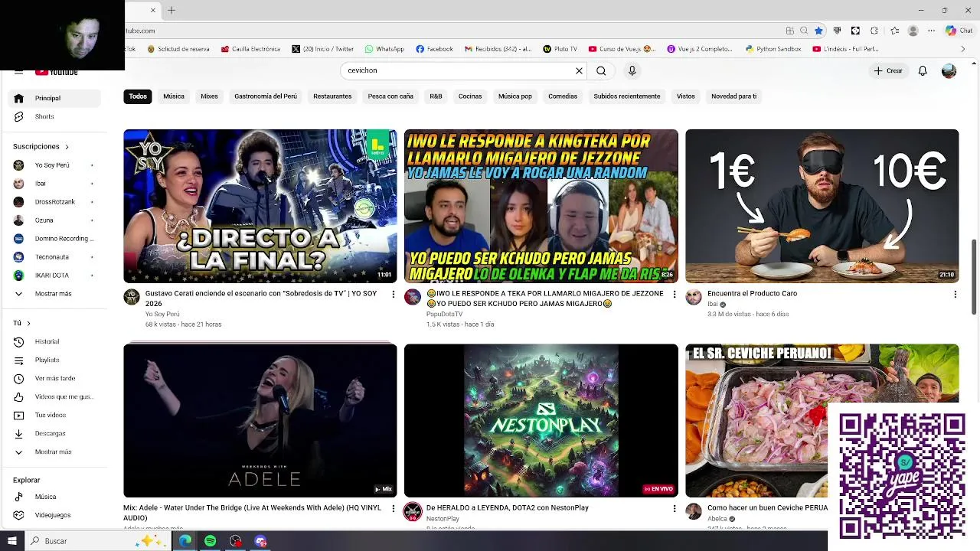Select the Gastronomía del Perú chip
This screenshot has height=551, width=980.
coord(266,96)
